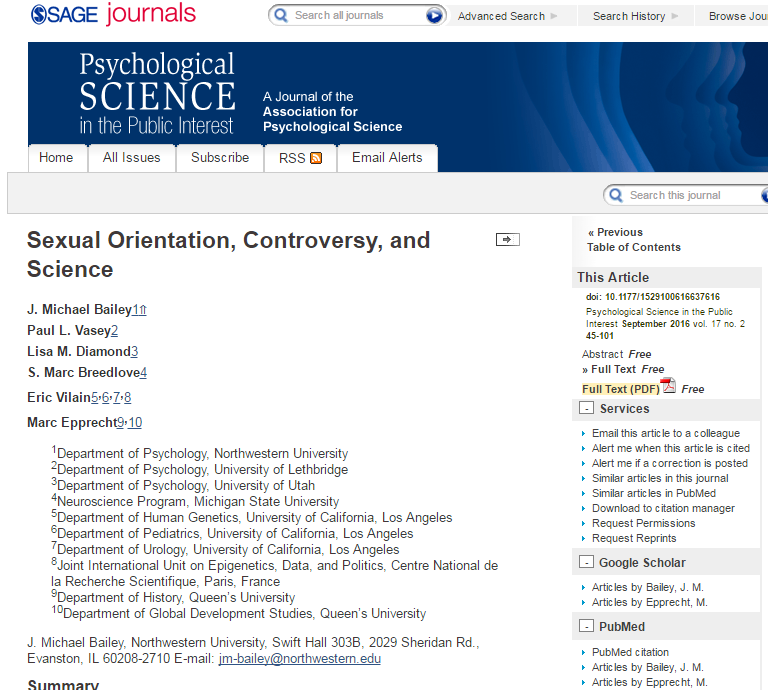Click the RSS feed orange icon

[316, 158]
